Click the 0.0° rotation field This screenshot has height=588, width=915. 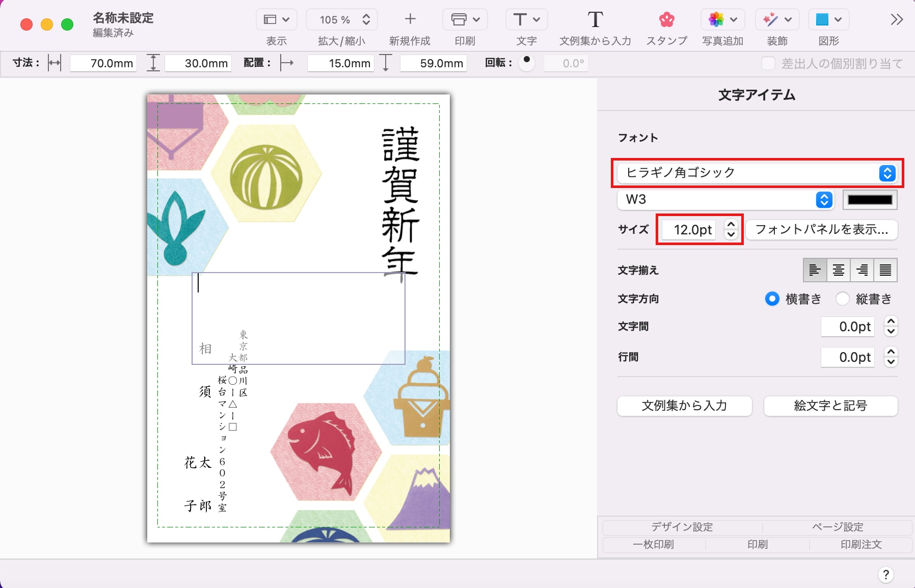(566, 63)
